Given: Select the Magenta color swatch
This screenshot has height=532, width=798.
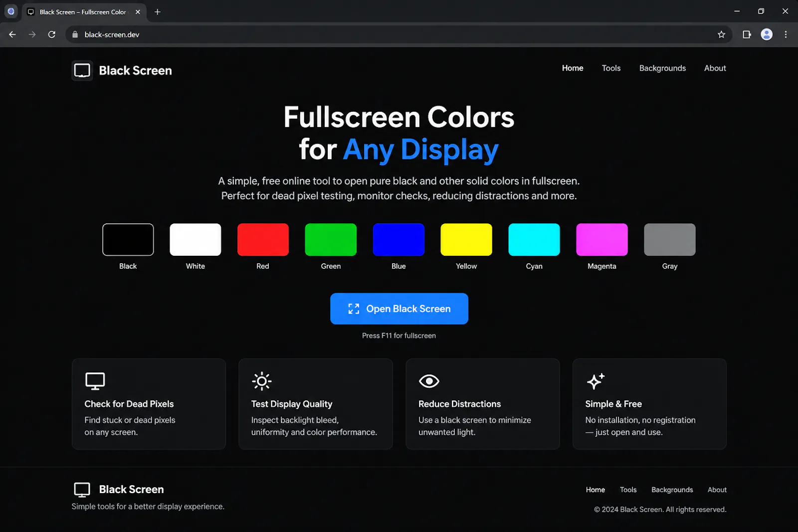Looking at the screenshot, I should [602, 239].
